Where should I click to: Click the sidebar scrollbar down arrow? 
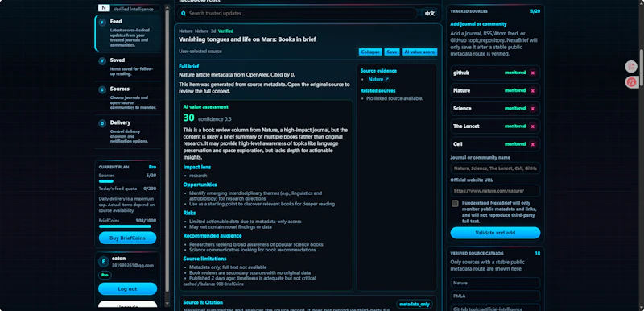click(x=167, y=304)
